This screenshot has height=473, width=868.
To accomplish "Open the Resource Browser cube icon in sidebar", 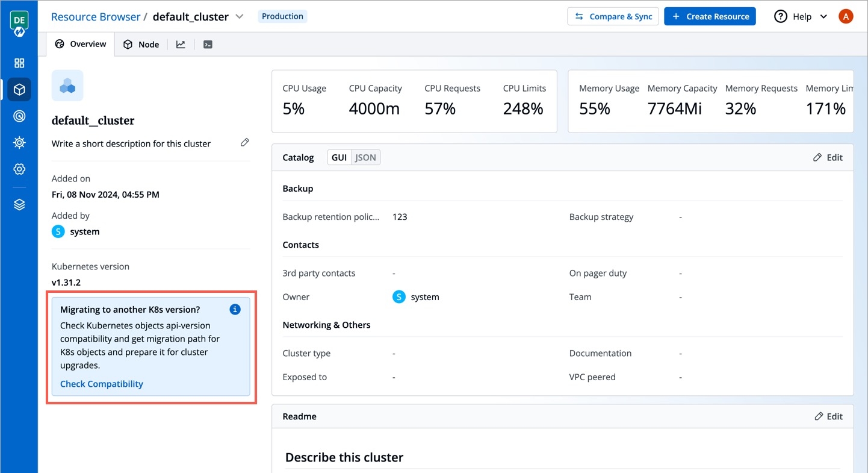I will pyautogui.click(x=19, y=90).
